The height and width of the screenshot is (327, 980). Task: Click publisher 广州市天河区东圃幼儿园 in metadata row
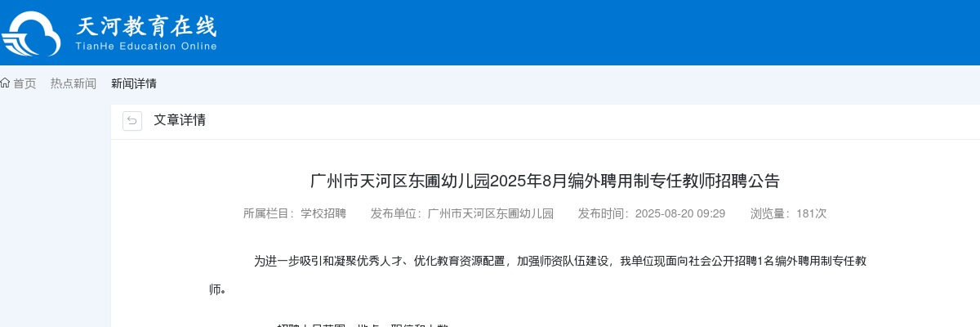click(x=491, y=213)
